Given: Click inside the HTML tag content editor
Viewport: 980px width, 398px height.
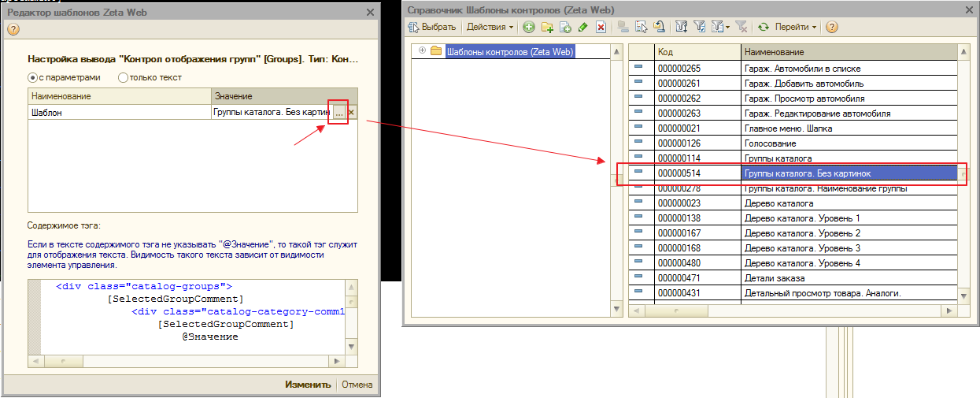Looking at the screenshot, I should [x=193, y=317].
